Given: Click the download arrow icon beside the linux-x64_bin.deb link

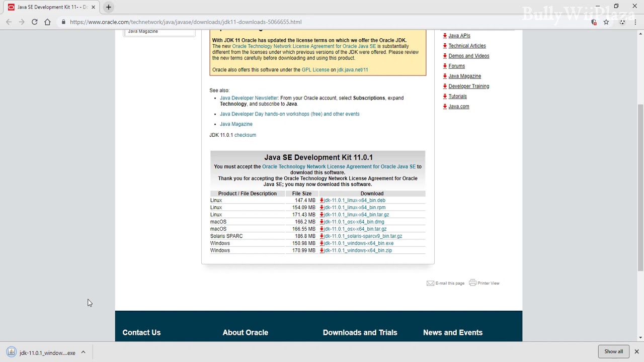Looking at the screenshot, I should tap(321, 201).
